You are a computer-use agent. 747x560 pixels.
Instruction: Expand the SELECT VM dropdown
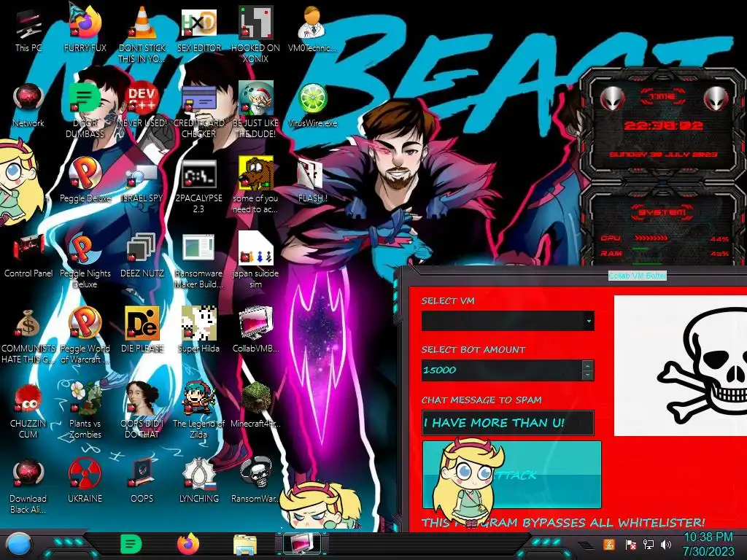589,321
